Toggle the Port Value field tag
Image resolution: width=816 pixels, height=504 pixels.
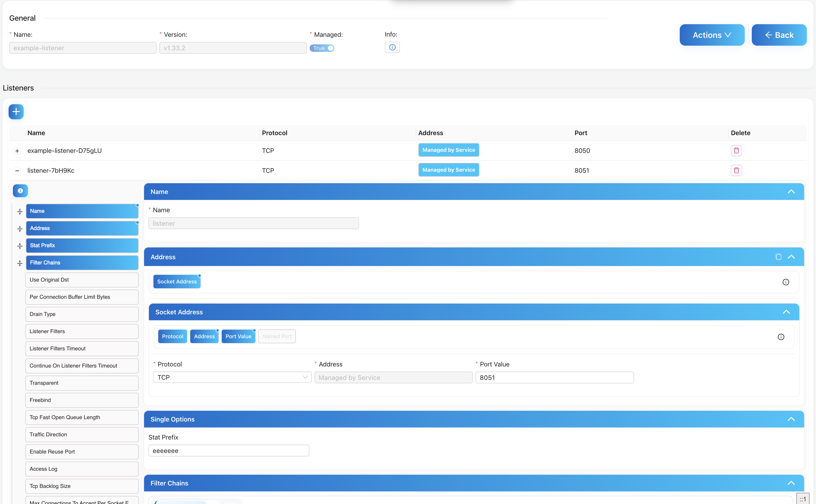point(238,336)
